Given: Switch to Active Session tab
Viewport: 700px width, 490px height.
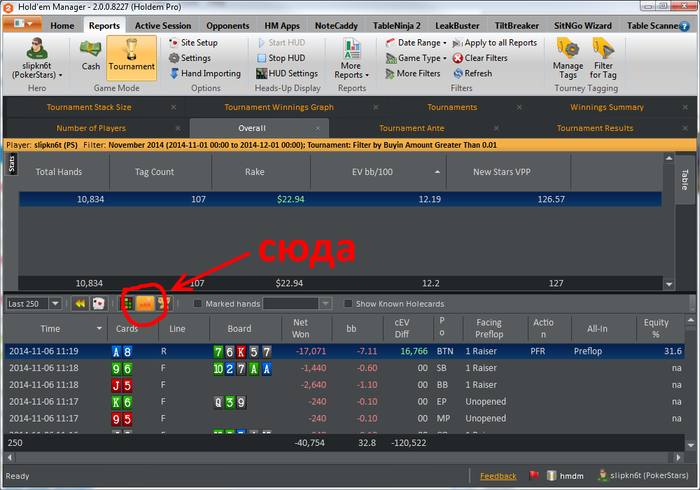Looking at the screenshot, I should 163,26.
